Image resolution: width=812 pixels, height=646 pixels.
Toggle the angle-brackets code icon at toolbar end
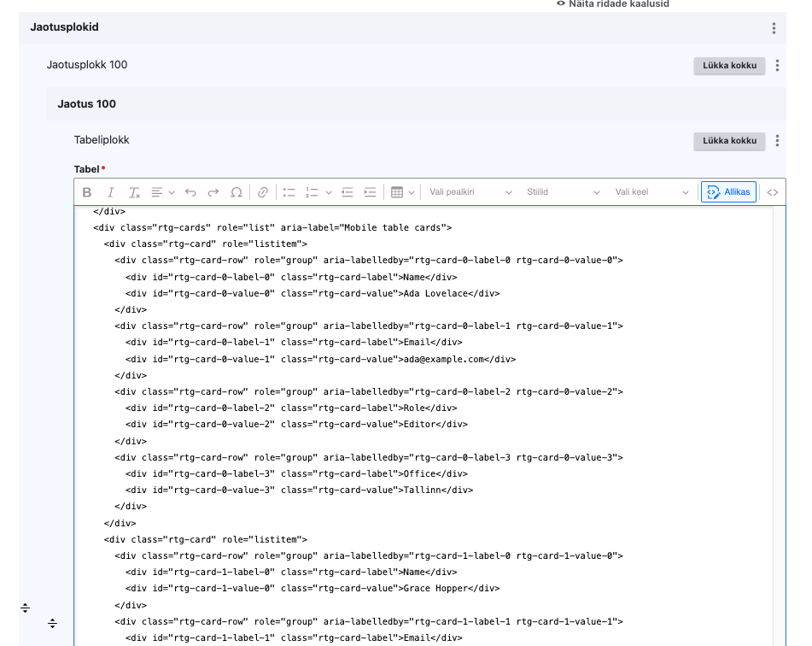pos(772,192)
